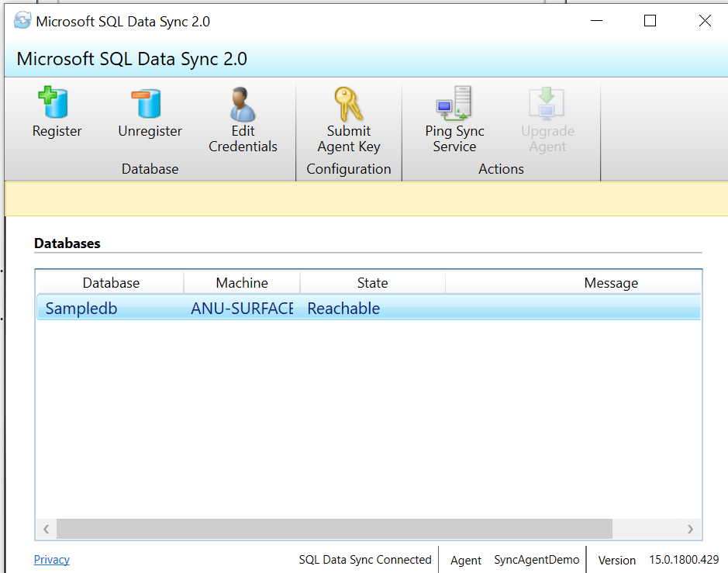Click the left scrollbar arrow
The image size is (728, 573).
coord(46,529)
